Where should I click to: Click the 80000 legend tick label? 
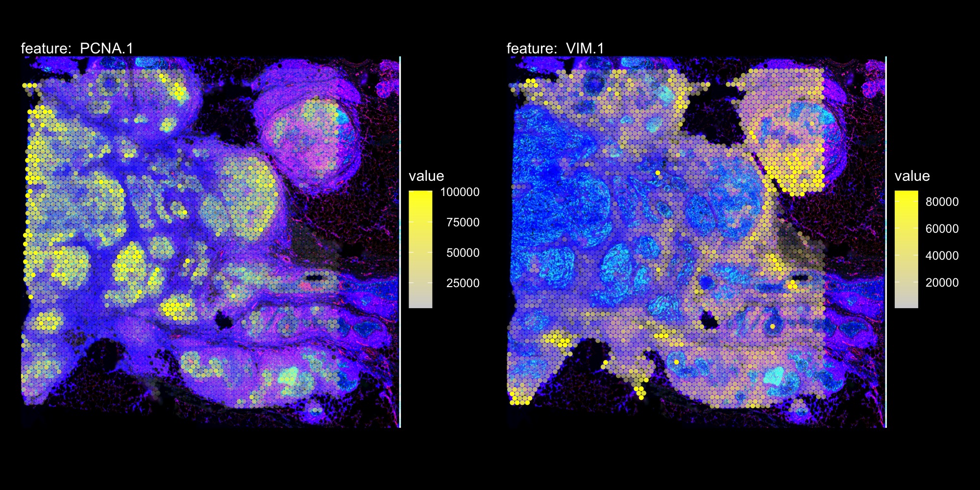coord(942,202)
